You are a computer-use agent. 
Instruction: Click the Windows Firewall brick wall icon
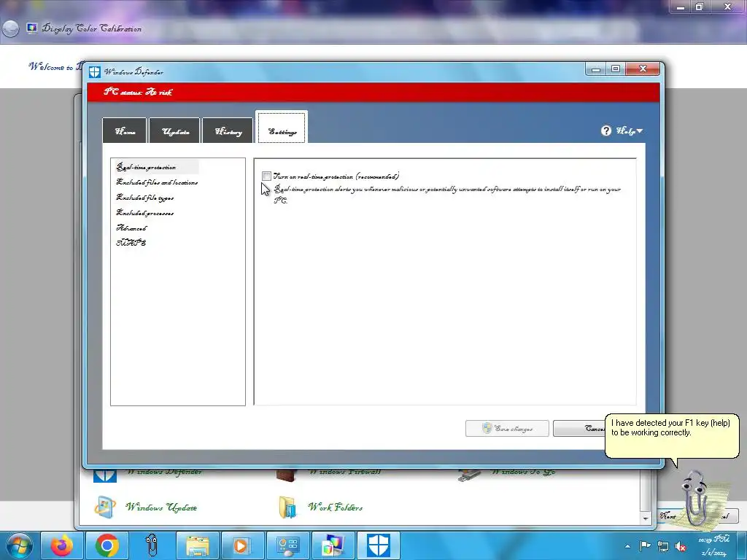click(x=287, y=475)
